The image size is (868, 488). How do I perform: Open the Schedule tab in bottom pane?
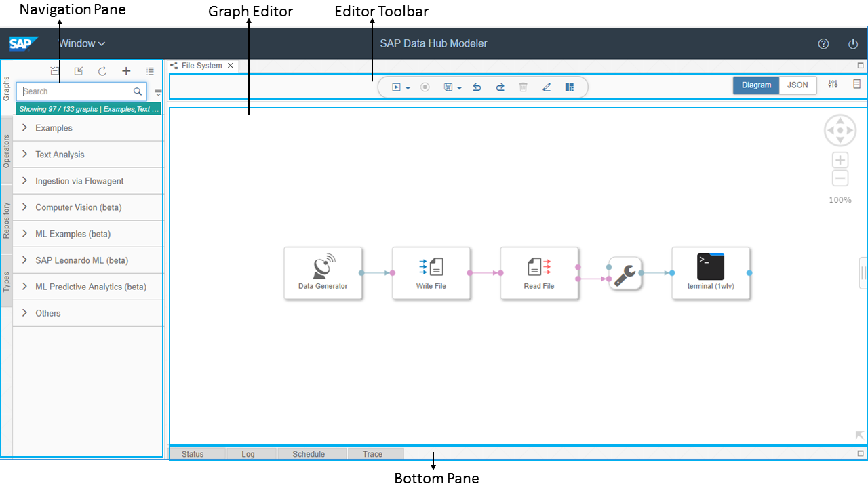(x=309, y=454)
